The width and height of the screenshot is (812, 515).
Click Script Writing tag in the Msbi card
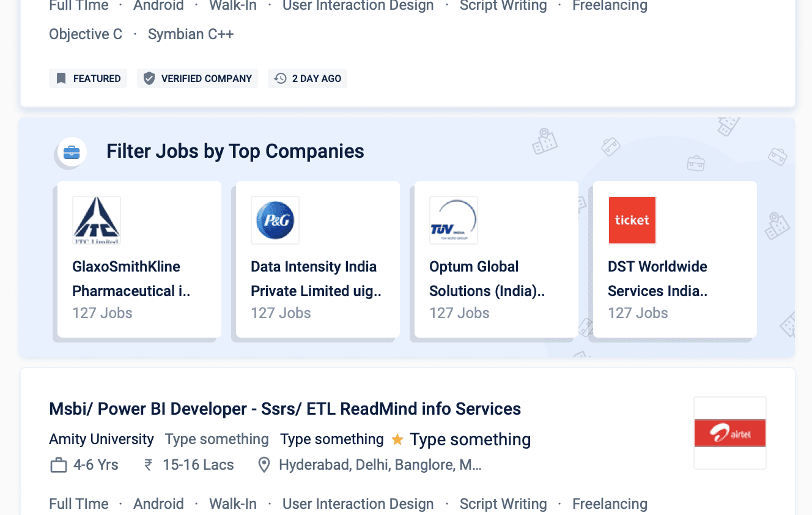[x=503, y=504]
